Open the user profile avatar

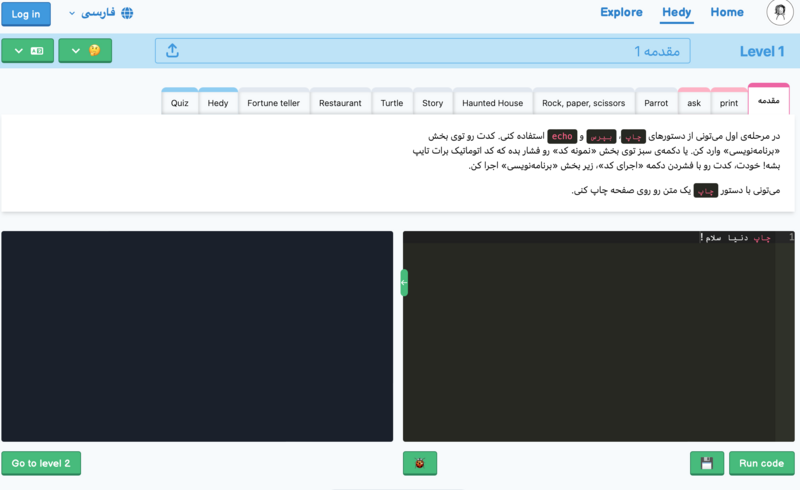(780, 13)
